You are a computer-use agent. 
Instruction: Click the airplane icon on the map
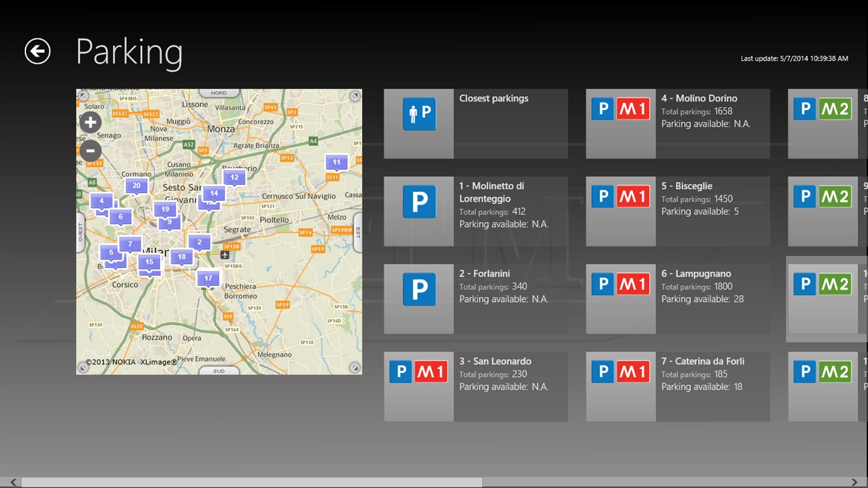tap(224, 254)
